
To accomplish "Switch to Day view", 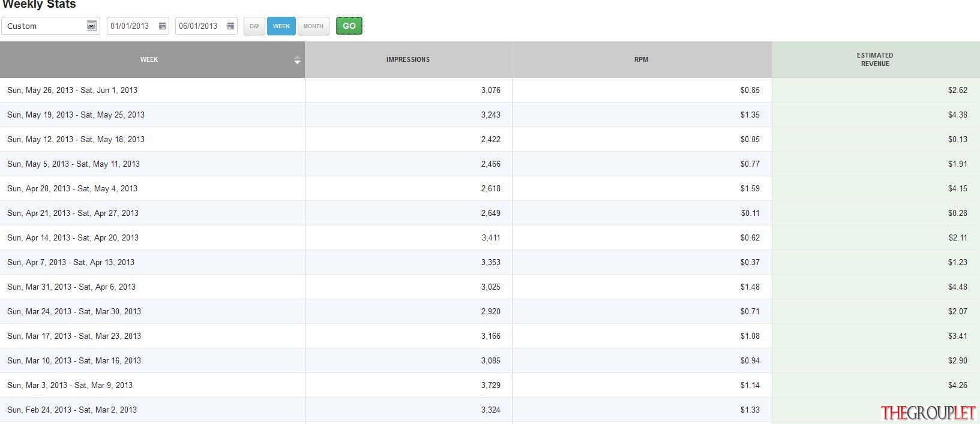I will [x=254, y=26].
